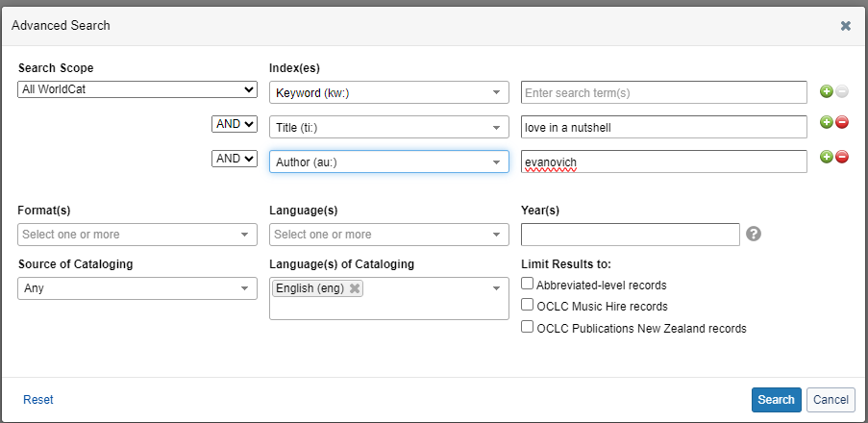This screenshot has width=868, height=423.
Task: Tick OCLC Publications New Zealand records checkbox
Action: (528, 327)
